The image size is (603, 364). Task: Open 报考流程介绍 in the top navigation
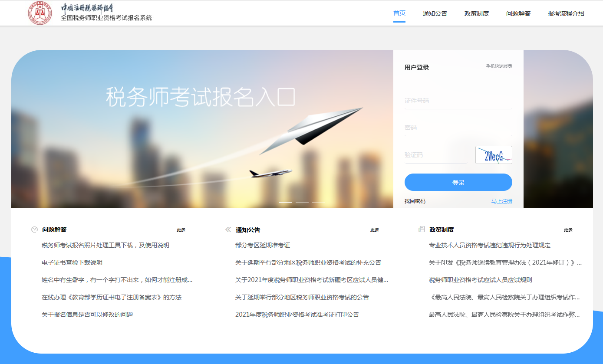click(566, 13)
